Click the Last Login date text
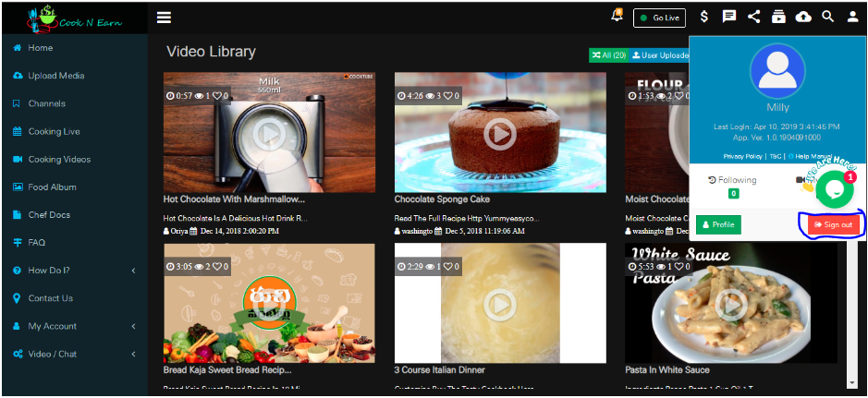 click(x=776, y=127)
